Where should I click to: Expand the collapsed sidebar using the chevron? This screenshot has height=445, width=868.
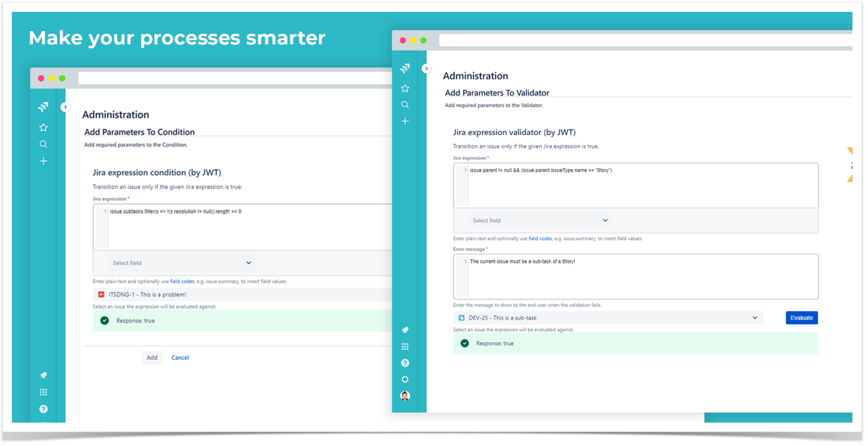427,68
